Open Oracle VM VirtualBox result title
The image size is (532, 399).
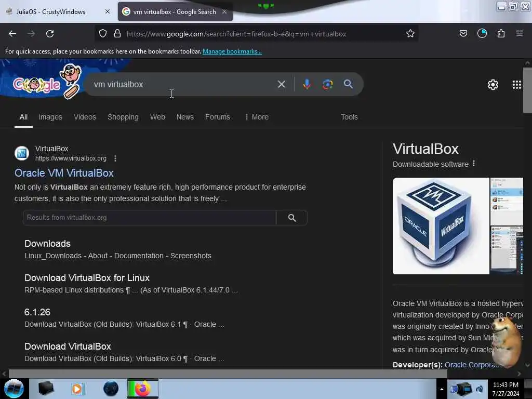click(x=64, y=173)
